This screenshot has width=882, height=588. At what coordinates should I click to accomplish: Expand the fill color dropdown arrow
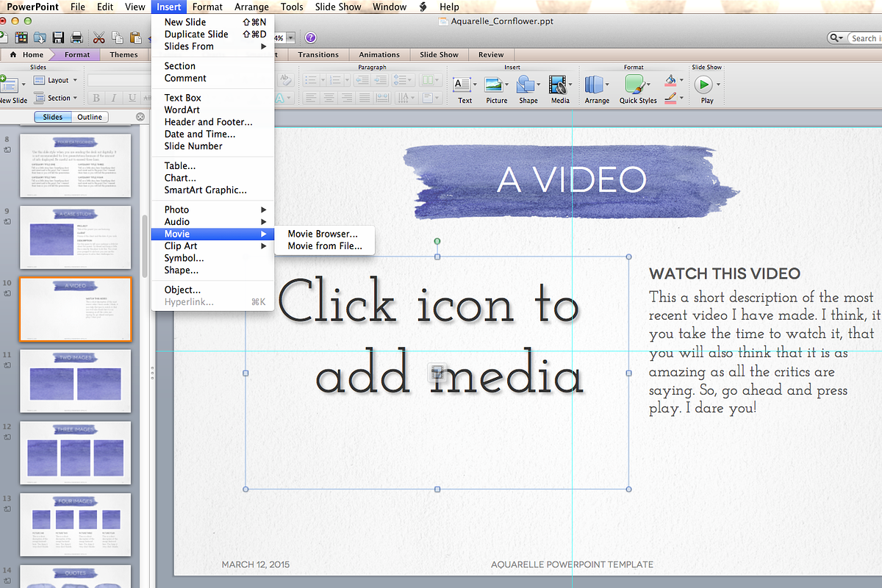(x=681, y=80)
